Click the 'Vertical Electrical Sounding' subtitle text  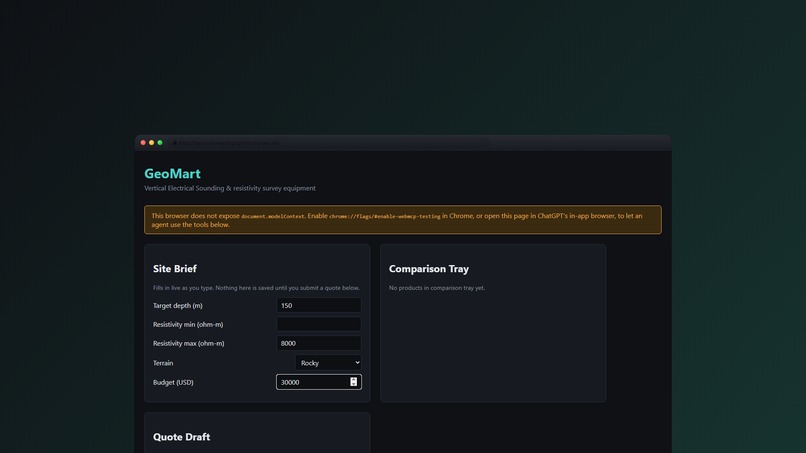230,188
